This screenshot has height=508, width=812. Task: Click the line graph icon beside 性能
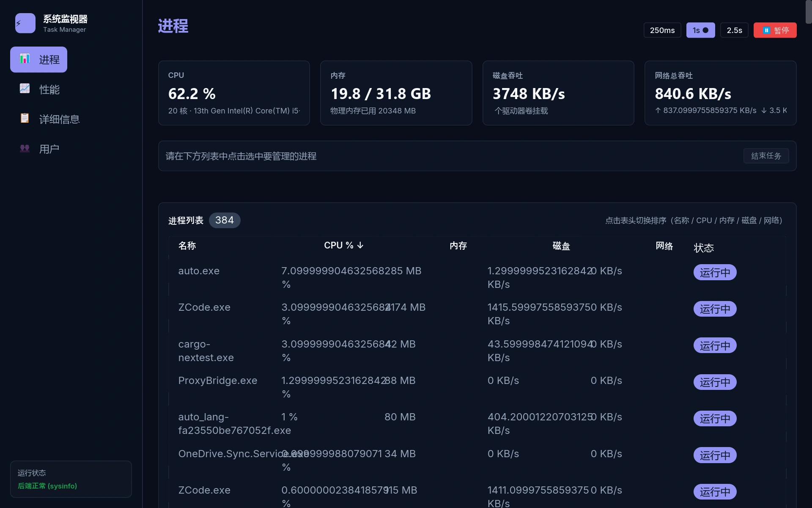point(25,88)
